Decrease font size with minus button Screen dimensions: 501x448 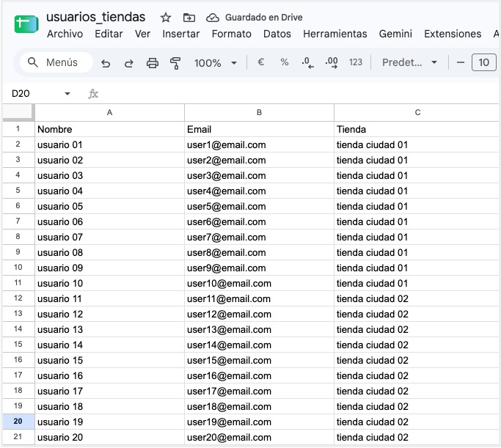[x=461, y=62]
